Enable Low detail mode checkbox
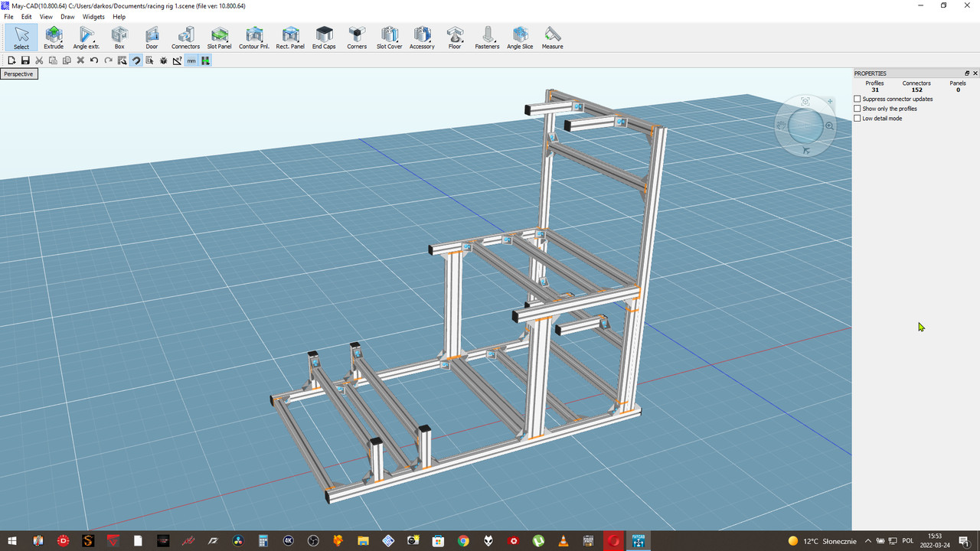Image resolution: width=980 pixels, height=551 pixels. [857, 119]
